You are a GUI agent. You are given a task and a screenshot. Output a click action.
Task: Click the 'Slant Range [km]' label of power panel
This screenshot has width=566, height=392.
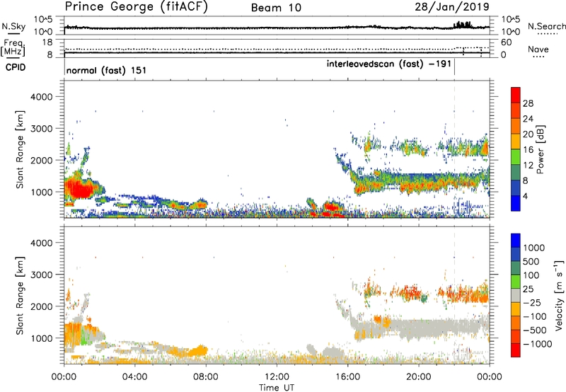pos(20,149)
